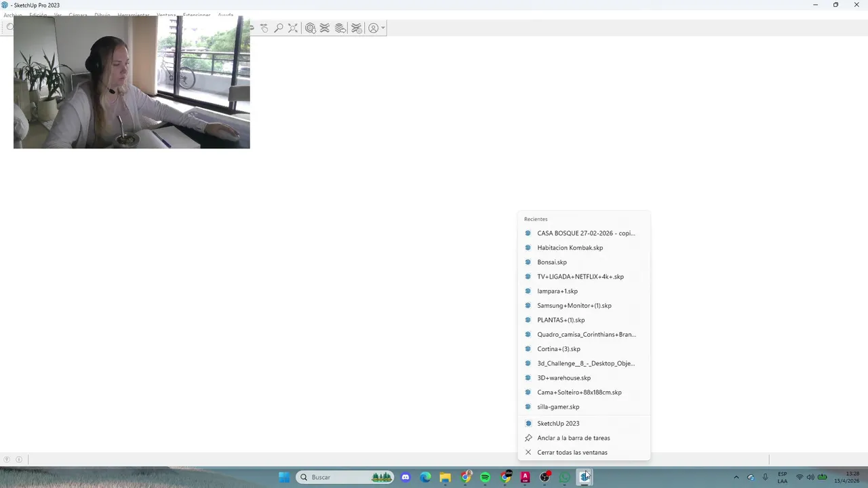
Task: Open OBS Studio from the taskbar
Action: click(545, 477)
